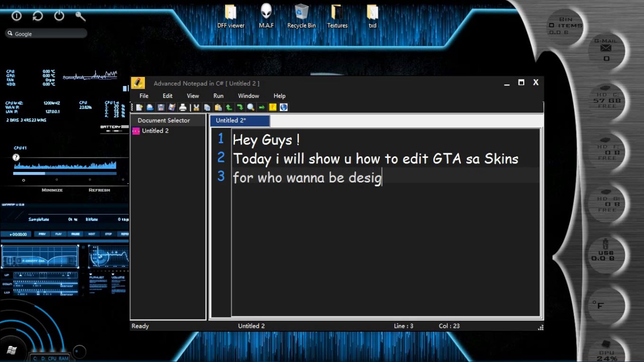Open the Recycle Bin desktop icon

[301, 16]
